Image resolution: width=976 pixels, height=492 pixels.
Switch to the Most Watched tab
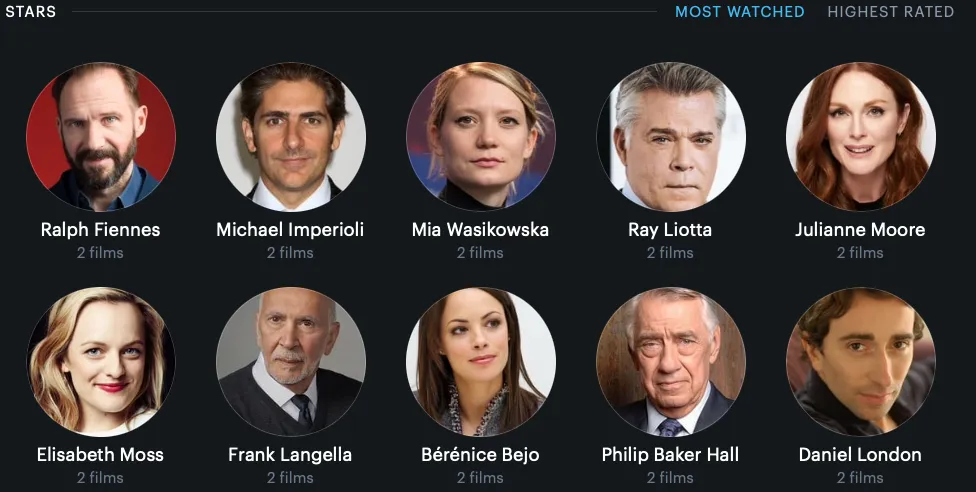pyautogui.click(x=739, y=12)
